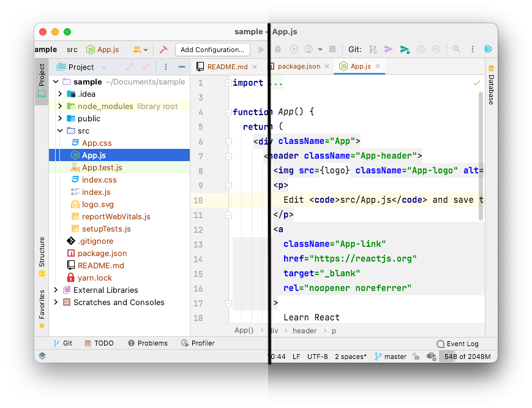Close the package.json tab
532x408 pixels.
point(327,66)
